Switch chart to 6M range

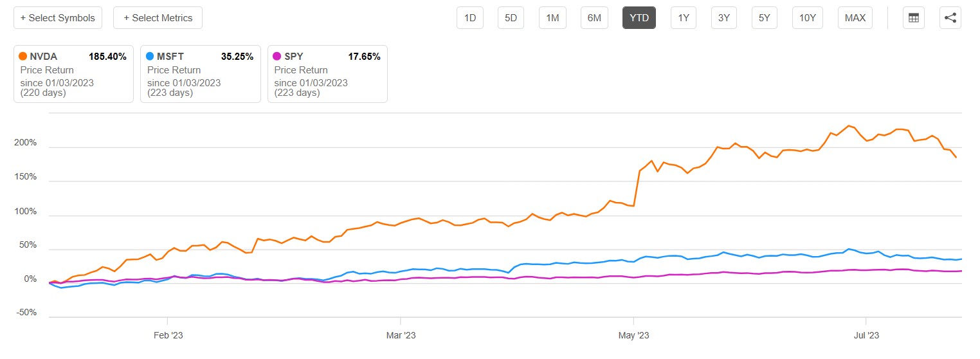[x=594, y=18]
